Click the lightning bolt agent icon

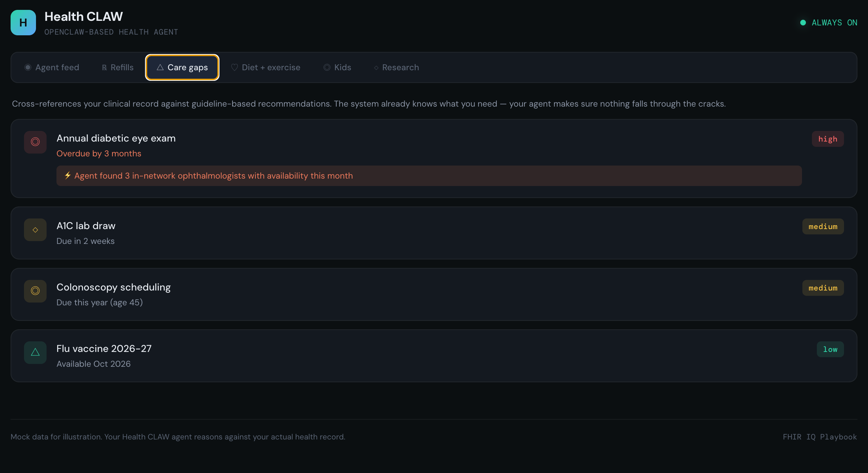(x=68, y=175)
